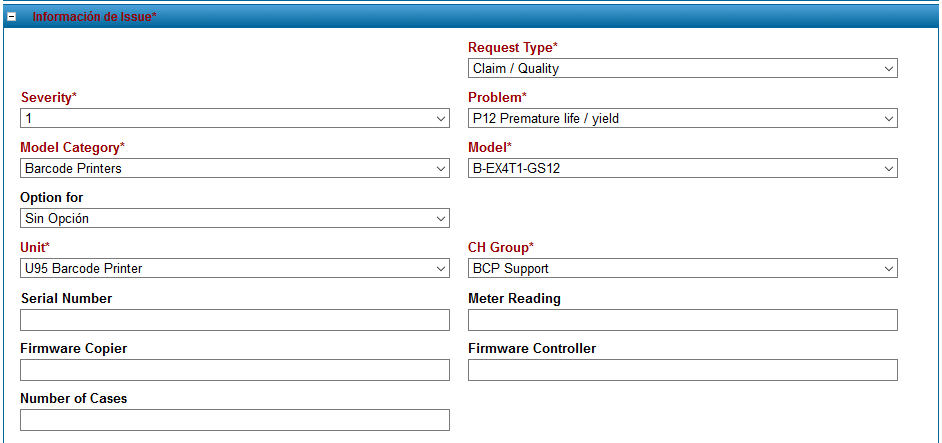
Task: Open the Severity dropdown
Action: click(234, 119)
